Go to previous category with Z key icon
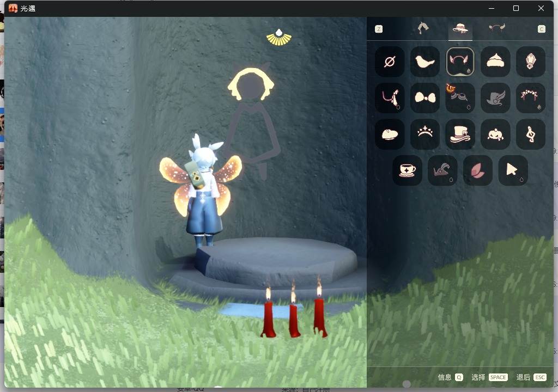 379,29
